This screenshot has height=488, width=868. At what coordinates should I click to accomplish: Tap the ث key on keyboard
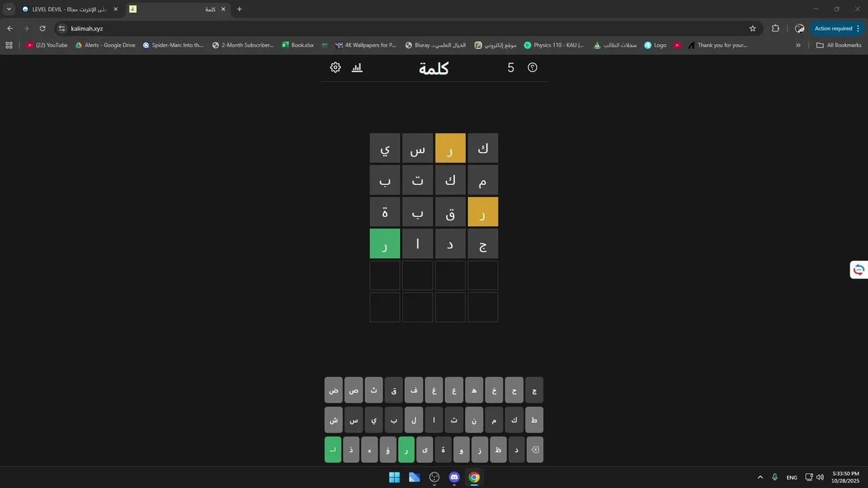pos(374,390)
